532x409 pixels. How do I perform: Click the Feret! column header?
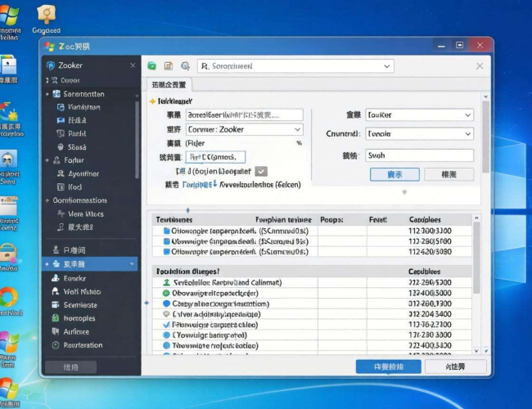click(x=377, y=220)
